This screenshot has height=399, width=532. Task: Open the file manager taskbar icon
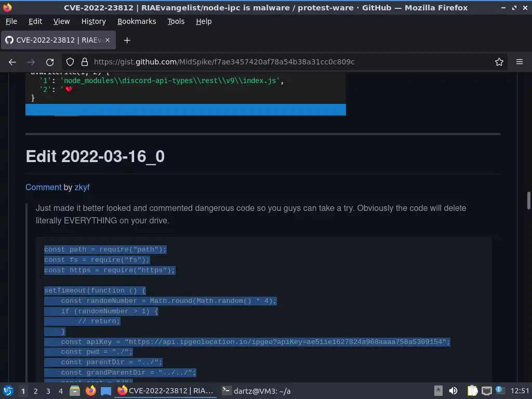(x=75, y=391)
